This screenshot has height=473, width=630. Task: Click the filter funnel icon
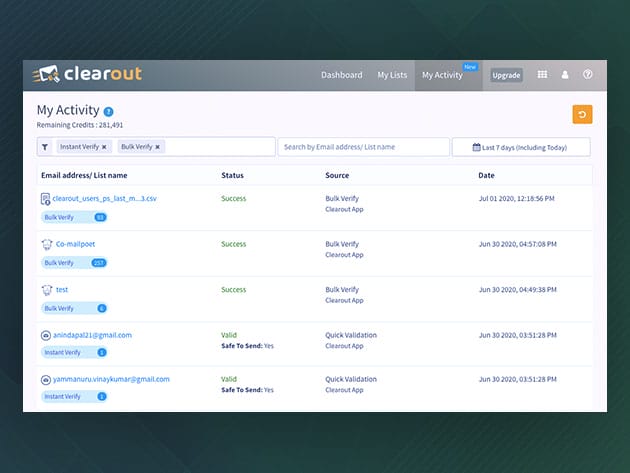click(45, 147)
